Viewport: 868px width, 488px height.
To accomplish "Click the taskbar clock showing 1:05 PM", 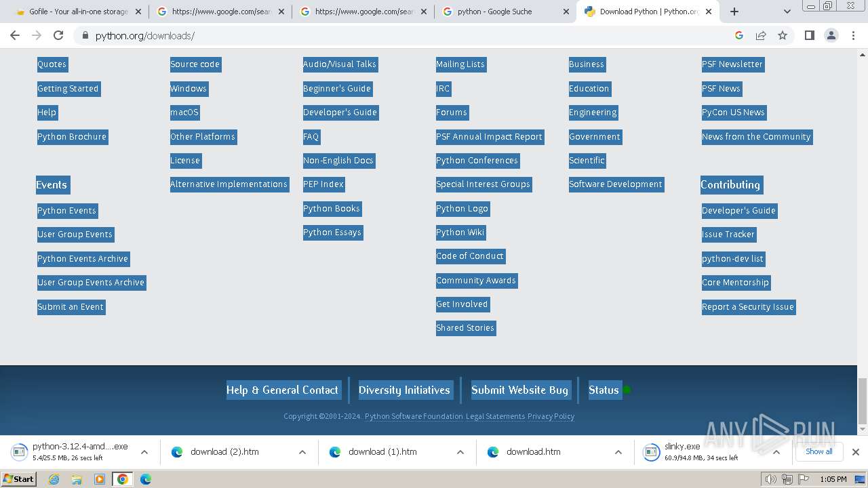I will click(x=833, y=479).
